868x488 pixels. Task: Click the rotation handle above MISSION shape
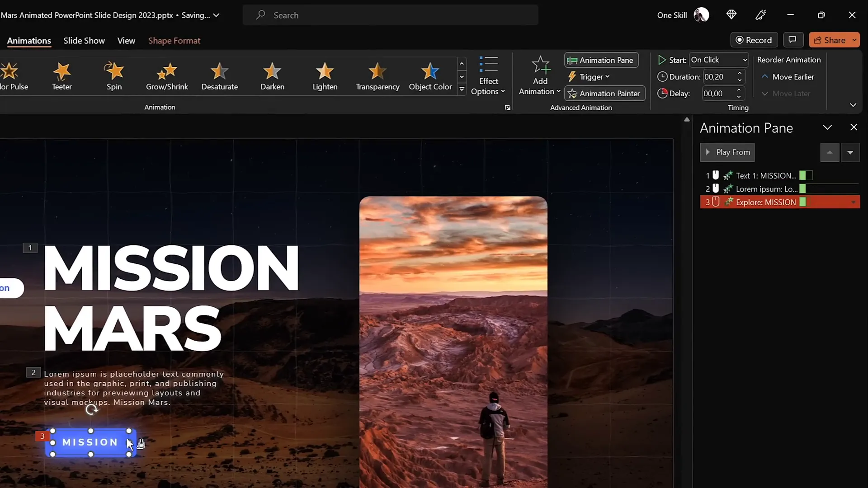tap(91, 409)
